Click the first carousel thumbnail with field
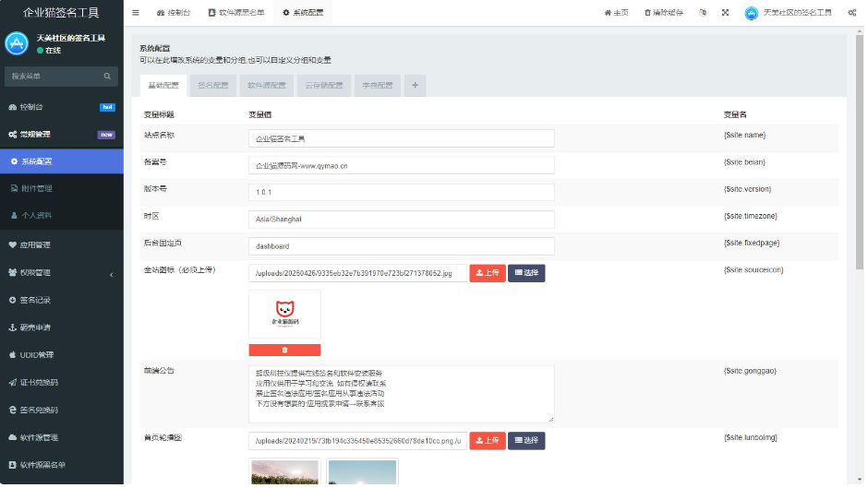Image resolution: width=868 pixels, height=500 pixels. click(x=284, y=471)
